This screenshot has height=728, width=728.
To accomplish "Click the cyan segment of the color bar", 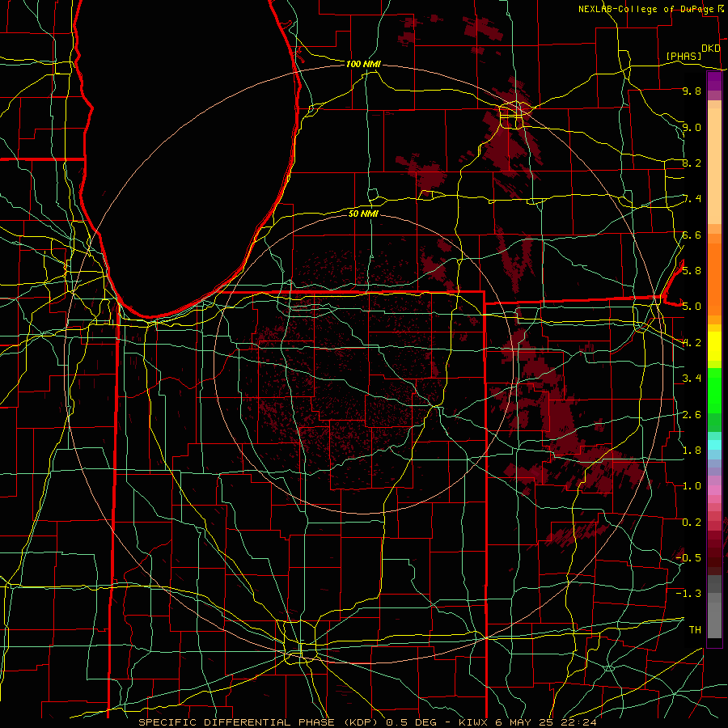I will pyautogui.click(x=714, y=445).
